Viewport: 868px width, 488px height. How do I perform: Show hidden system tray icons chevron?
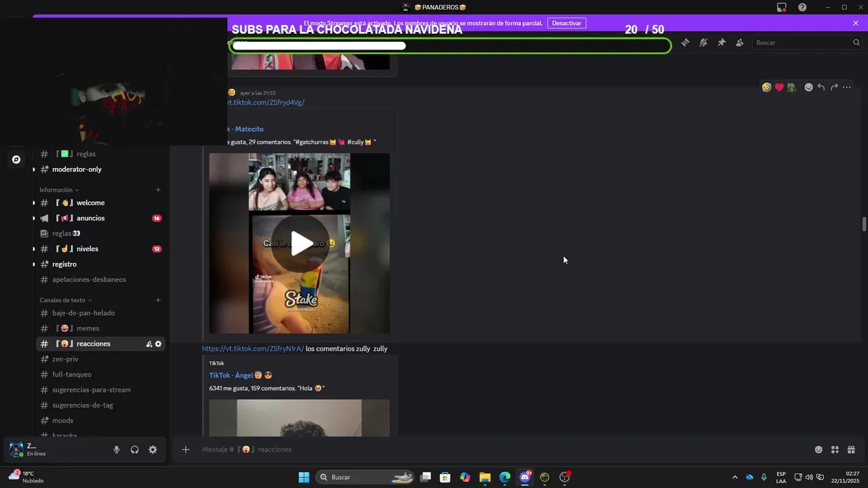tap(734, 477)
